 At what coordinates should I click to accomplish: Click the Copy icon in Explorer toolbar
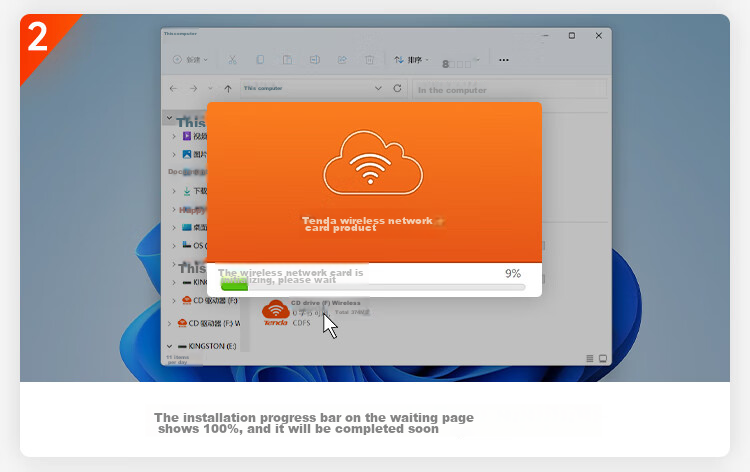260,60
